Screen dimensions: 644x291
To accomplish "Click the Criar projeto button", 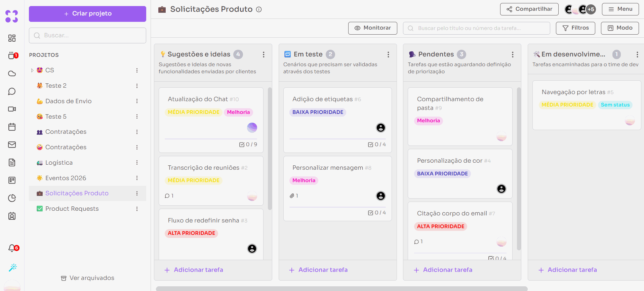I will [x=87, y=14].
